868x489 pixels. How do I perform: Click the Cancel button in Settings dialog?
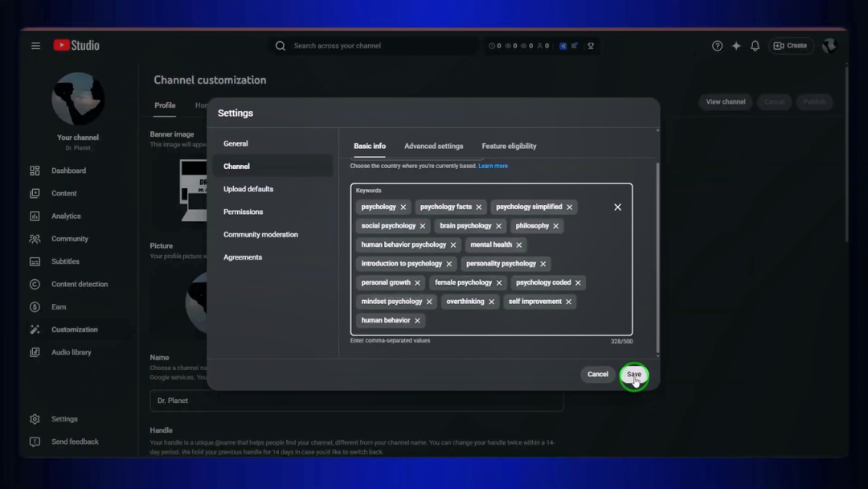tap(598, 374)
